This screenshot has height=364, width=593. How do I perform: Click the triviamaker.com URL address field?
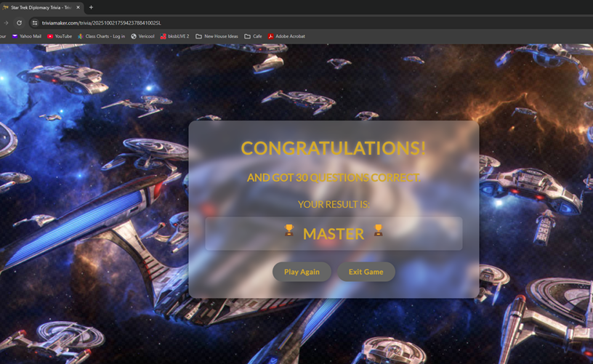pyautogui.click(x=218, y=23)
